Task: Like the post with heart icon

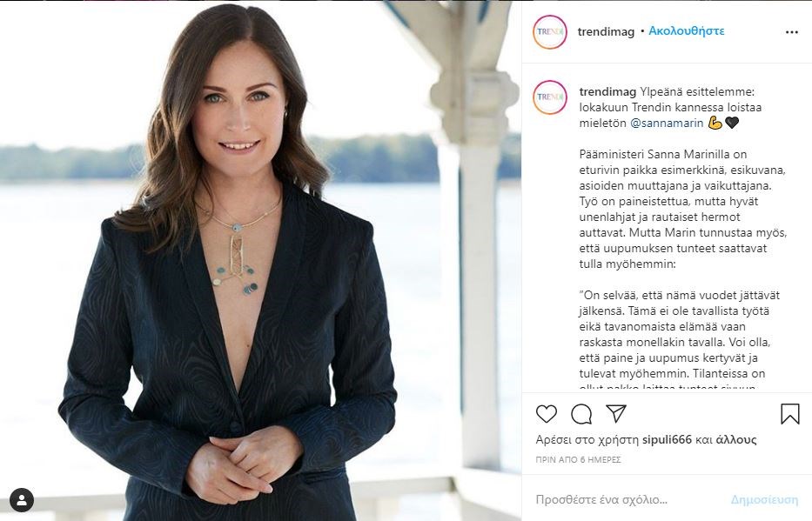Action: [x=547, y=414]
